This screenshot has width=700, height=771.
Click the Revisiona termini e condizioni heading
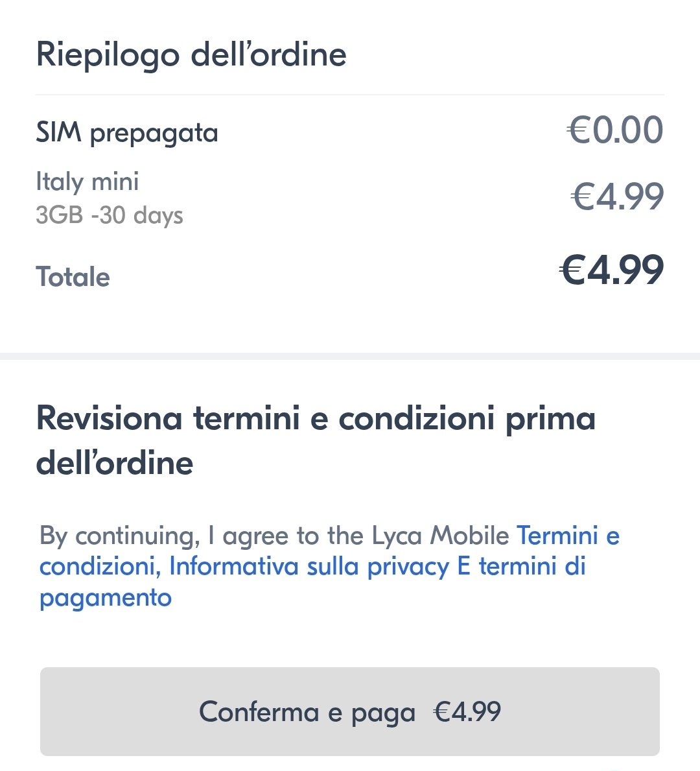pos(316,419)
